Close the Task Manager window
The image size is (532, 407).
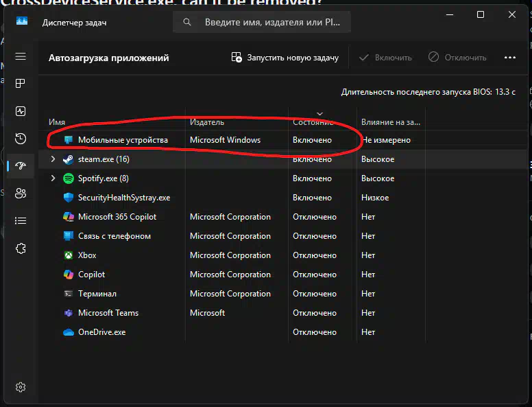coord(512,14)
